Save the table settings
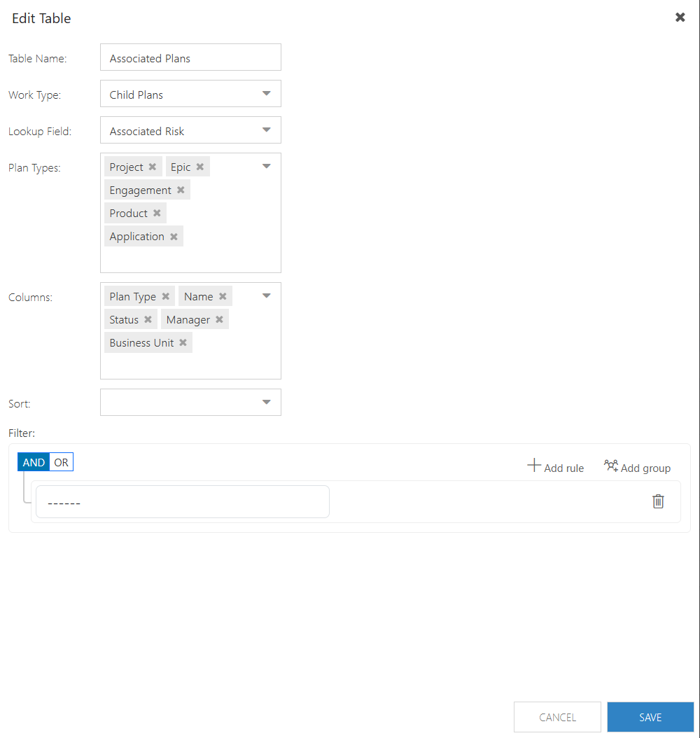 pyautogui.click(x=650, y=717)
